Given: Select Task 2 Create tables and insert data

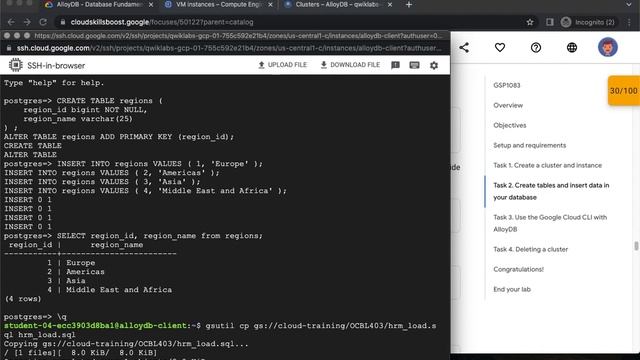Looking at the screenshot, I should coord(551,191).
